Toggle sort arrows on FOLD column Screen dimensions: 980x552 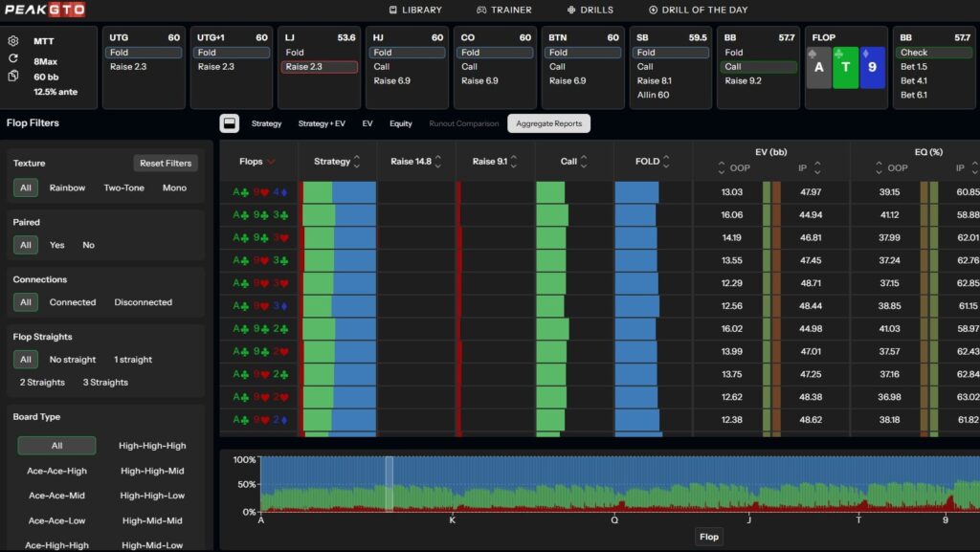pyautogui.click(x=666, y=162)
